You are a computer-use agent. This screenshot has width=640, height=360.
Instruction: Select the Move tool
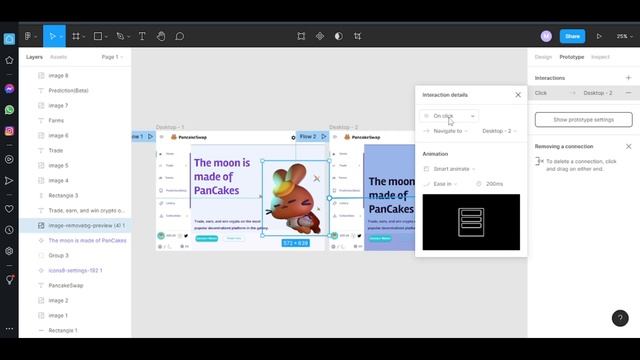point(52,36)
